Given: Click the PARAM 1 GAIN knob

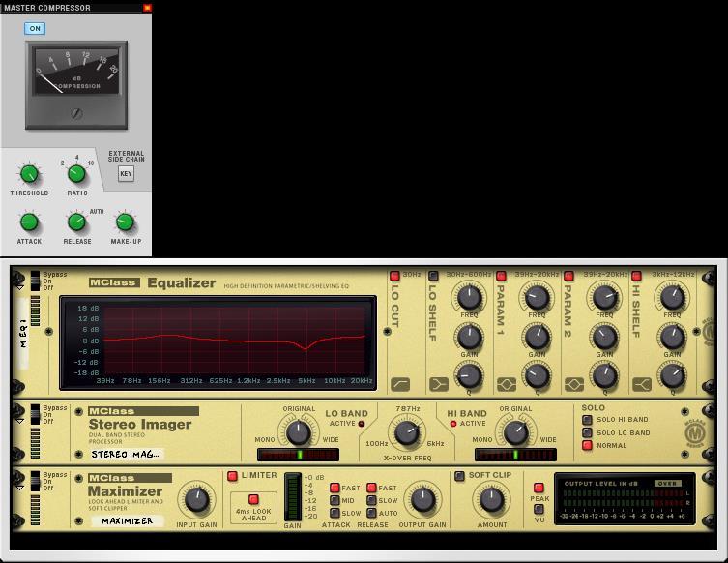Looking at the screenshot, I should click(538, 338).
